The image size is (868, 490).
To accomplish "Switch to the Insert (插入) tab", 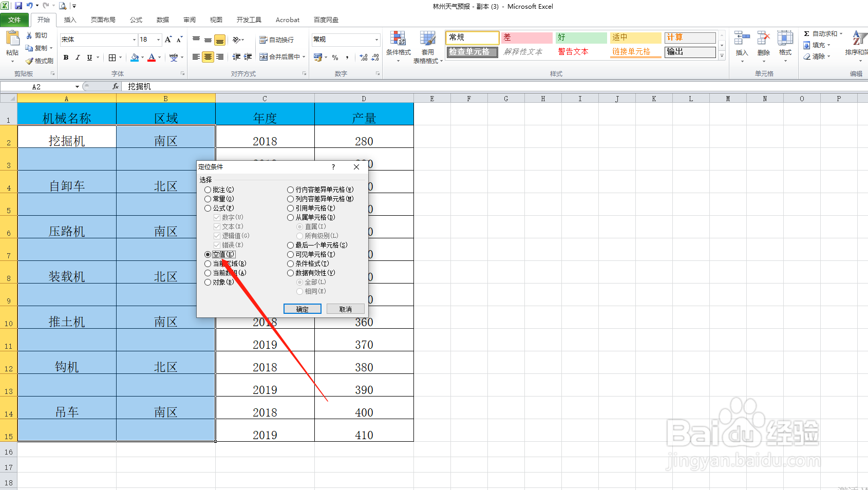I will 70,20.
